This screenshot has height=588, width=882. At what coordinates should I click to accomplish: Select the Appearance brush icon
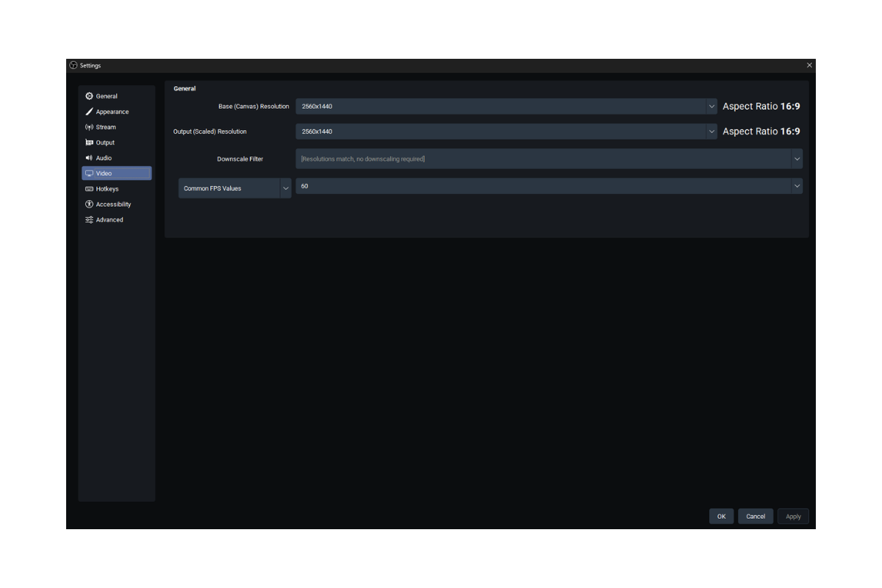pos(89,112)
